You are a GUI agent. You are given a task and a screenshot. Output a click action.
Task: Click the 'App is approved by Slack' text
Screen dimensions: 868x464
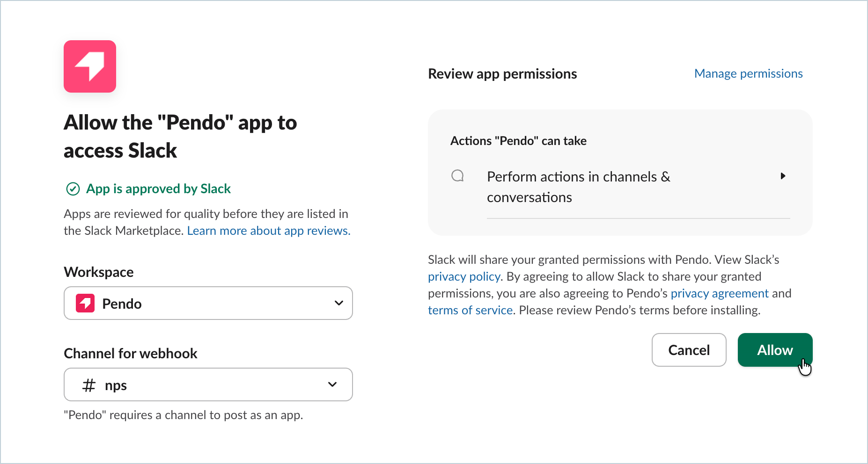[158, 188]
